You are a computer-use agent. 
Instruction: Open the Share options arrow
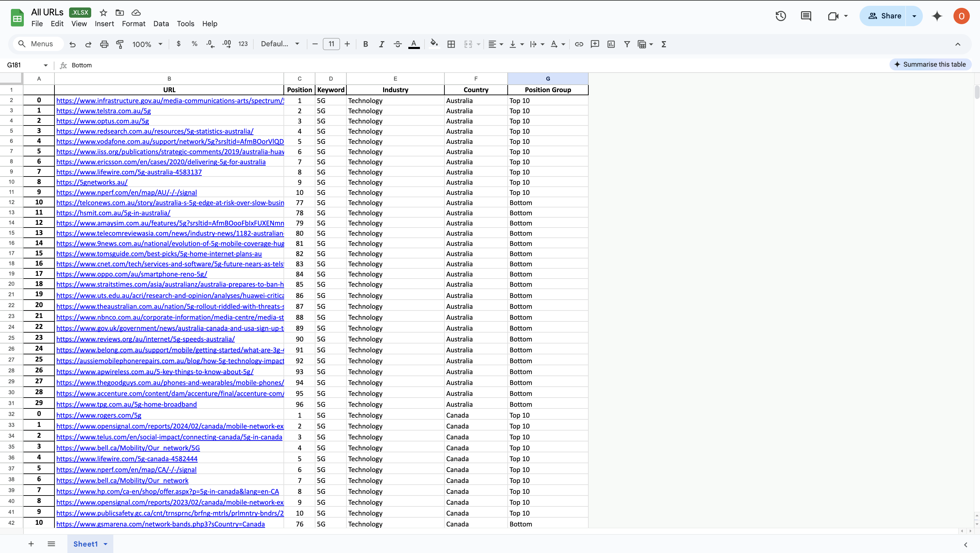point(914,16)
